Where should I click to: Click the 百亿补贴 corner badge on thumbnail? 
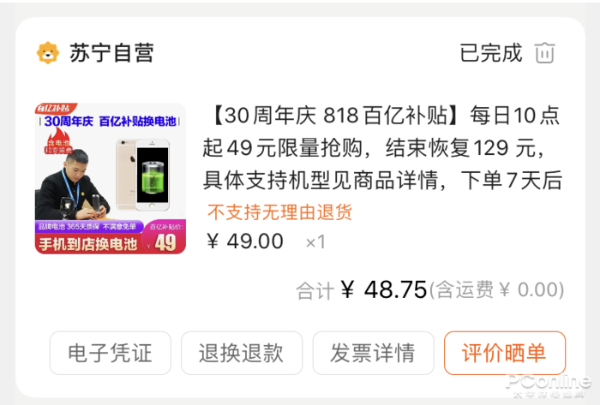point(56,108)
